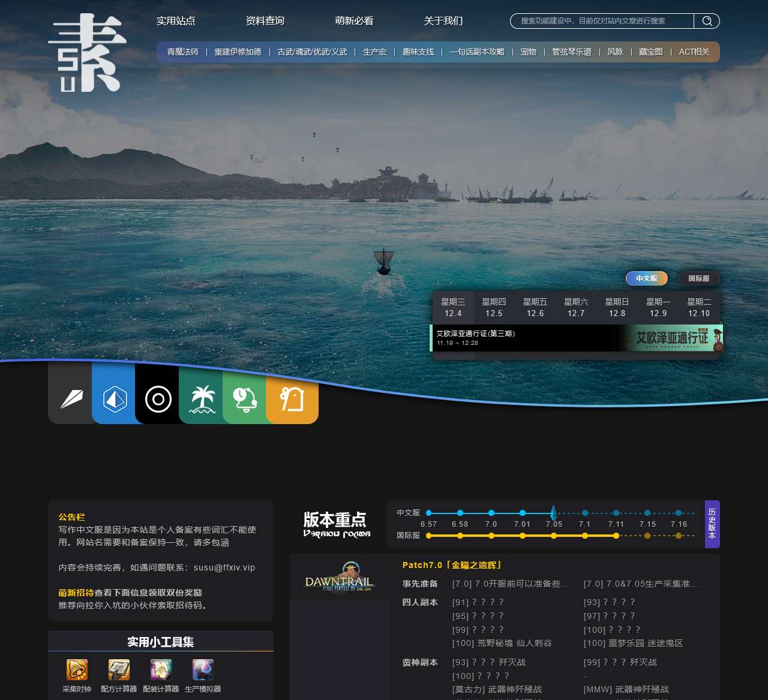
Task: Open the 萌新必看 menu
Action: tap(354, 21)
